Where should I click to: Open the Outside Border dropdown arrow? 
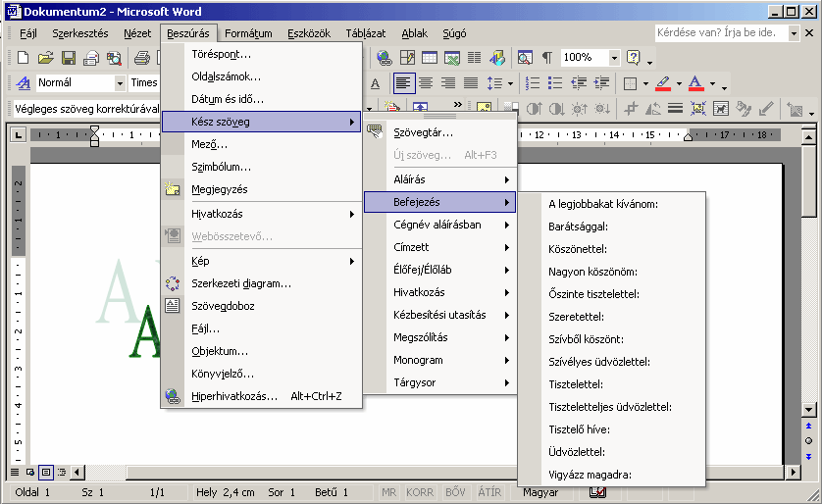[645, 83]
